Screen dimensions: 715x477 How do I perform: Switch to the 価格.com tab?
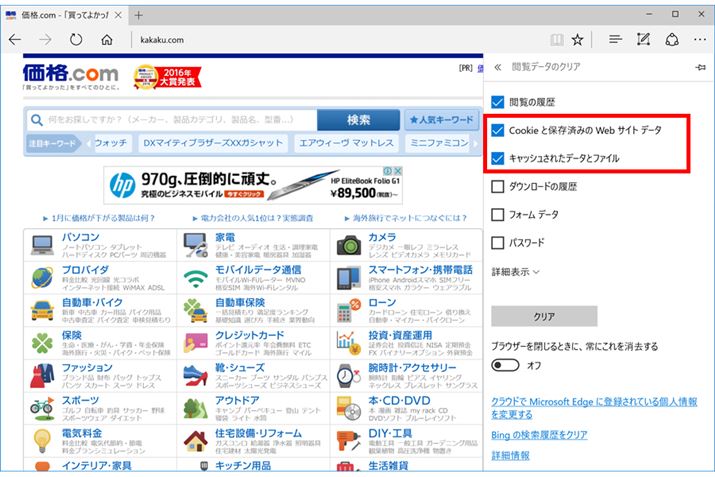(x=64, y=15)
